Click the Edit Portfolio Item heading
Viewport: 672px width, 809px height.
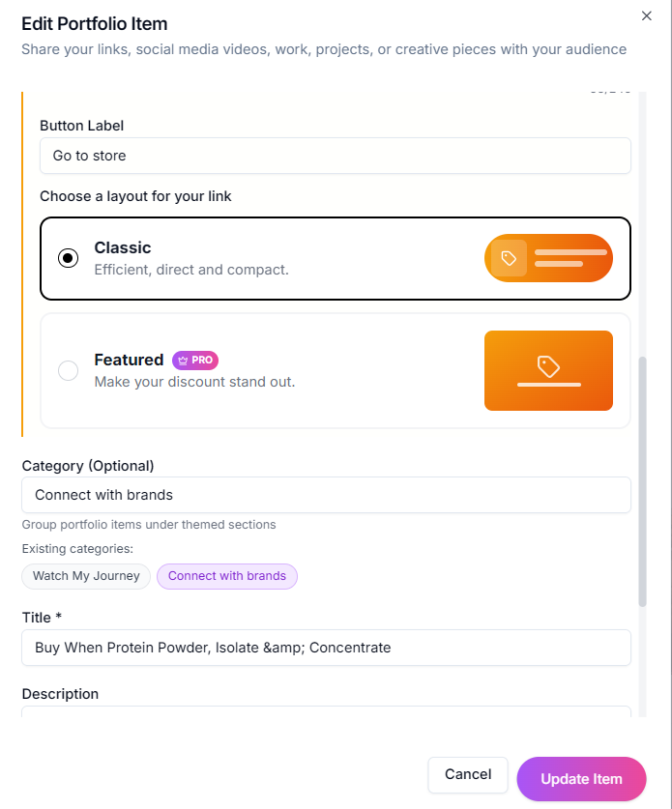(95, 23)
